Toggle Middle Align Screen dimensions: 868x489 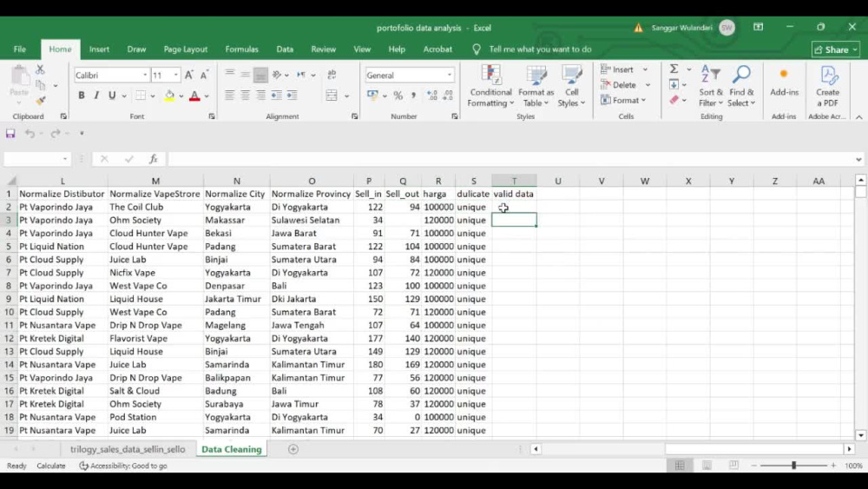[245, 75]
